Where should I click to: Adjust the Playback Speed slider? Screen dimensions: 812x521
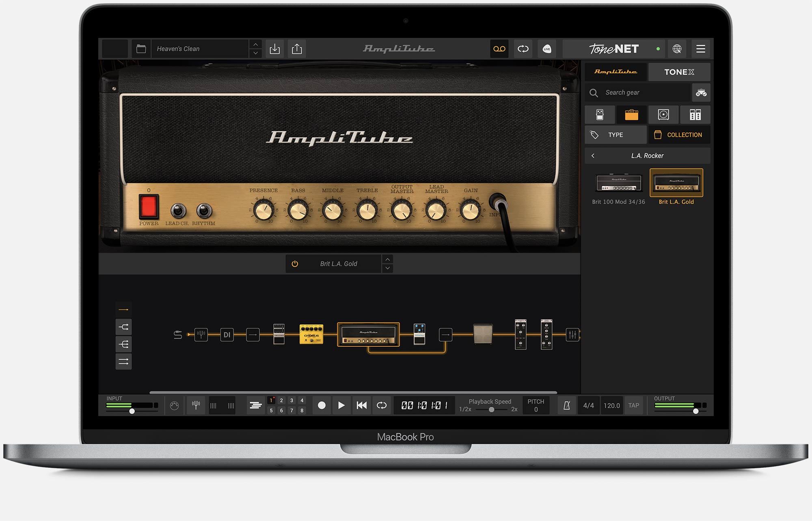[491, 409]
